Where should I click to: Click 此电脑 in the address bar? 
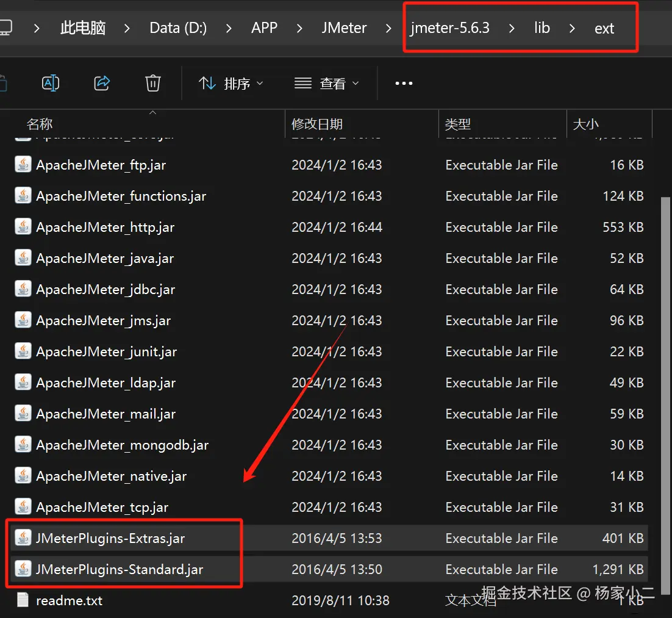click(x=83, y=28)
